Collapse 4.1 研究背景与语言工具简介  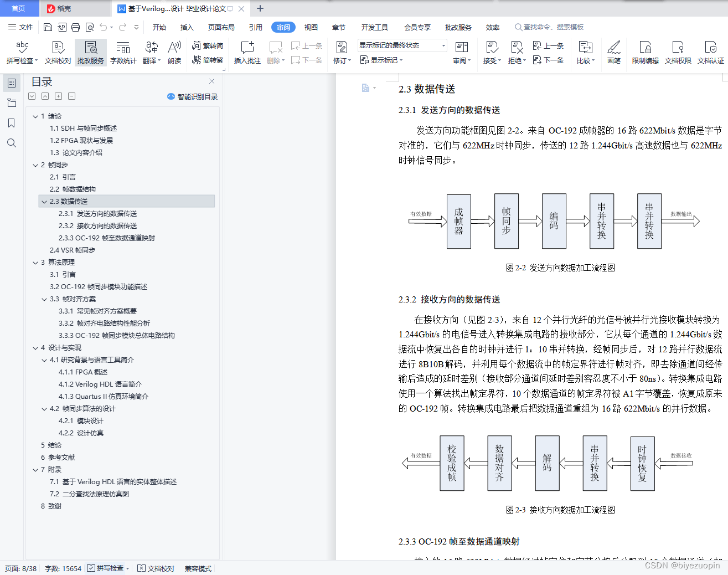pyautogui.click(x=44, y=360)
